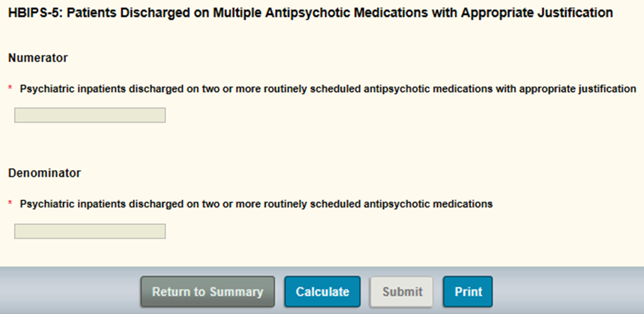
Task: Focus the Denominator input field
Action: pyautogui.click(x=90, y=231)
